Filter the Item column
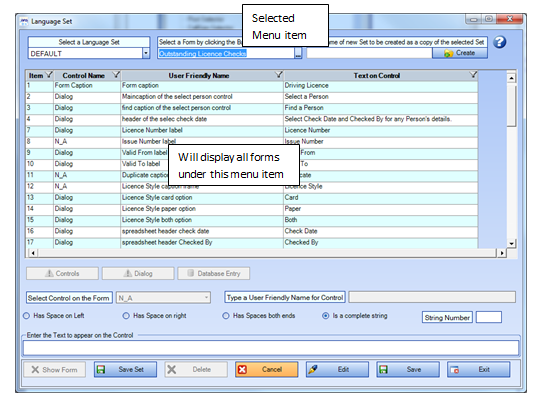This screenshot has height=399, width=540. [49, 75]
